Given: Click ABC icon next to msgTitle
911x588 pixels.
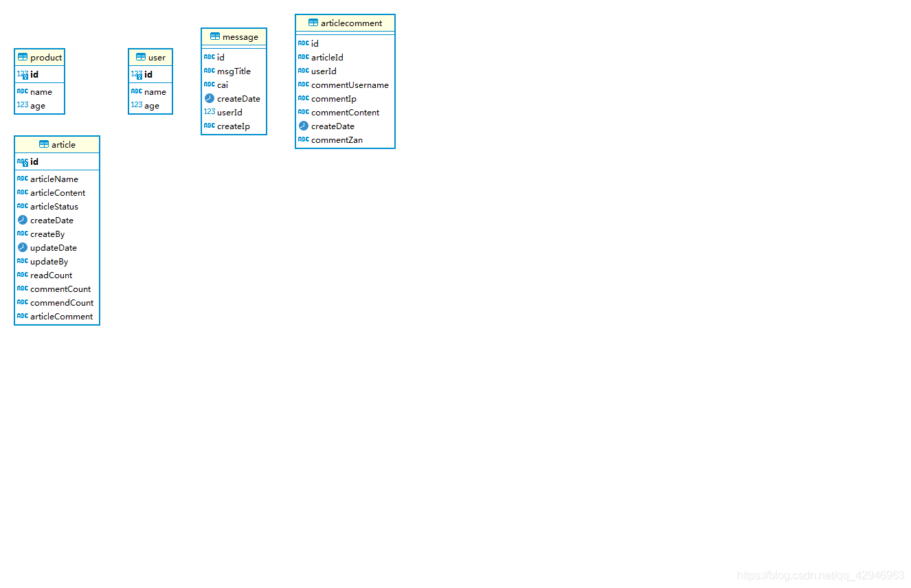Looking at the screenshot, I should [210, 71].
